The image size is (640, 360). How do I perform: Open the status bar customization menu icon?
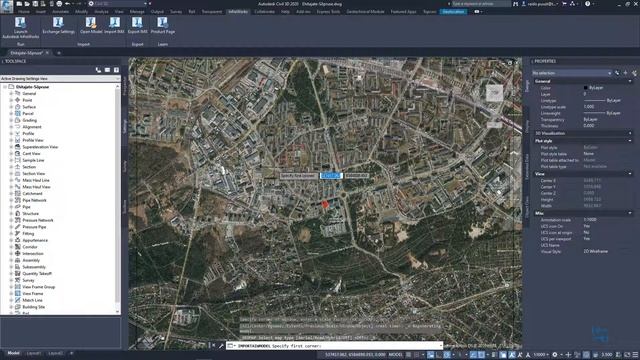635,355
